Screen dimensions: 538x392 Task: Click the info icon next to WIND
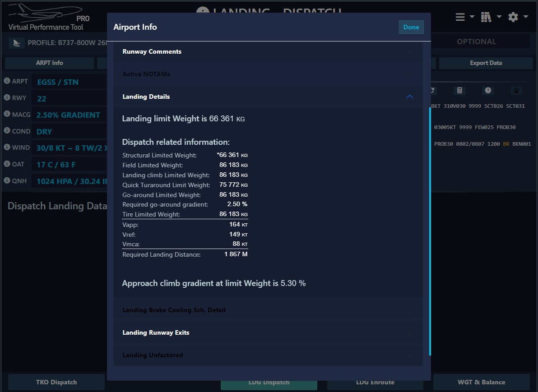point(7,148)
